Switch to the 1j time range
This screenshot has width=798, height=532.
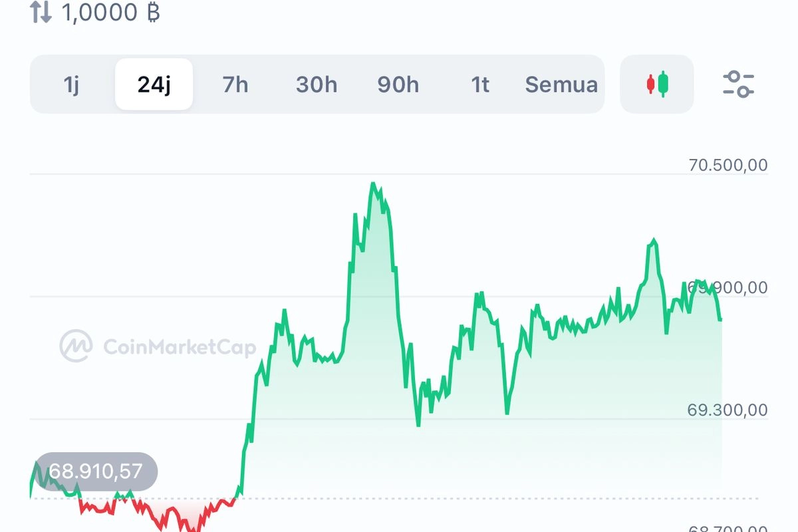72,84
